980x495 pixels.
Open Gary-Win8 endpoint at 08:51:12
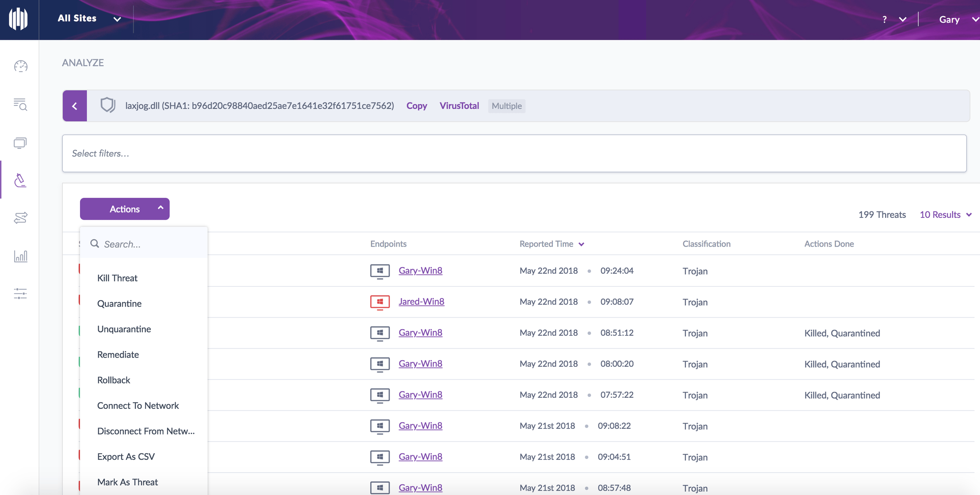pyautogui.click(x=420, y=333)
